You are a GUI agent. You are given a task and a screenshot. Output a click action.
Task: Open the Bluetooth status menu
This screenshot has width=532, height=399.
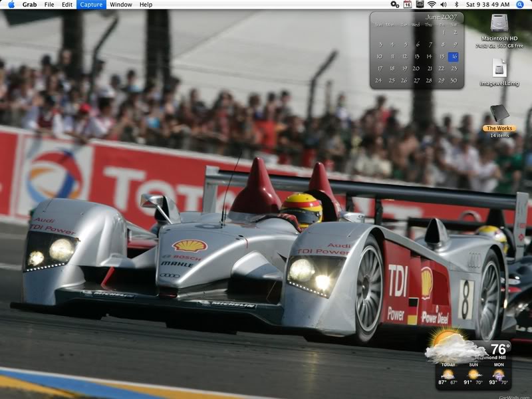pos(456,5)
